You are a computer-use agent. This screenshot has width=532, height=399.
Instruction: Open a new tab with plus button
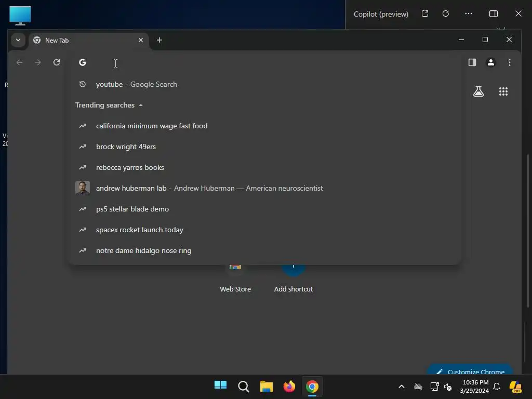coord(159,40)
